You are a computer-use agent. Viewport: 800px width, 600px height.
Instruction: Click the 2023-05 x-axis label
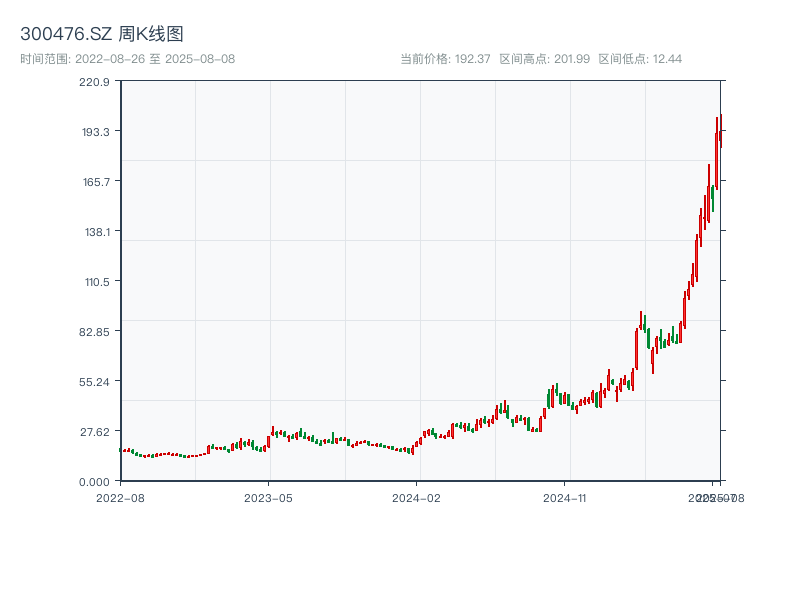click(x=268, y=498)
